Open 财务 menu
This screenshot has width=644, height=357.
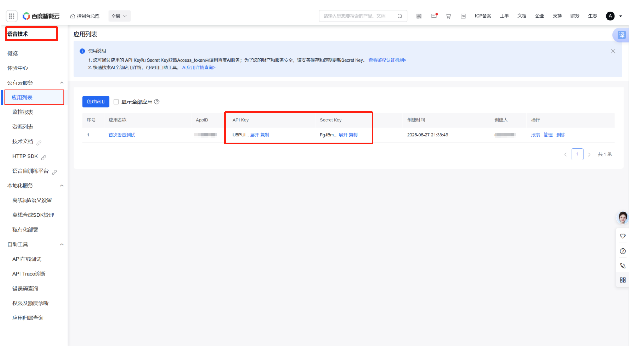pyautogui.click(x=574, y=16)
